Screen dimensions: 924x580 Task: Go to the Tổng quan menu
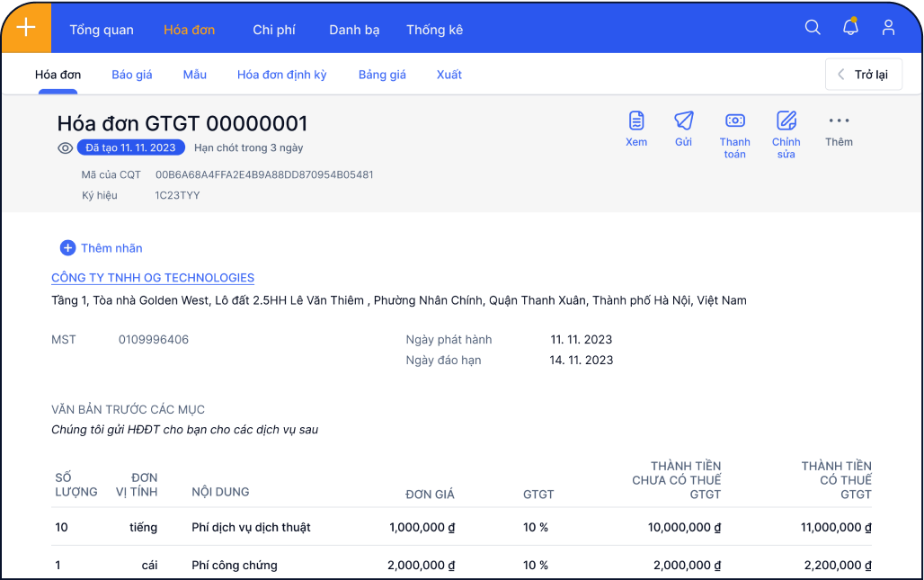102,30
